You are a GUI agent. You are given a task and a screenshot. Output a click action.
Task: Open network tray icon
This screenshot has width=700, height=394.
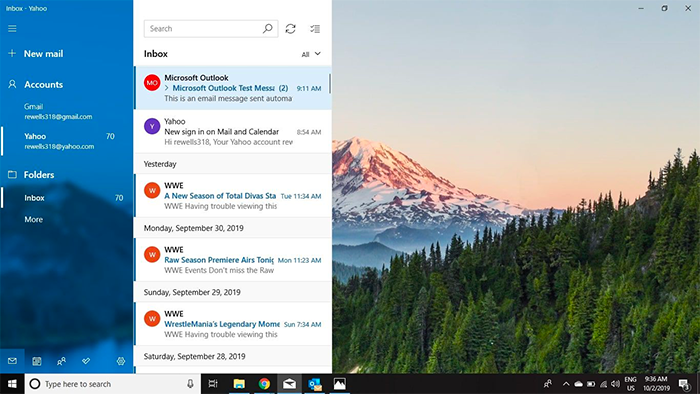[x=603, y=384]
